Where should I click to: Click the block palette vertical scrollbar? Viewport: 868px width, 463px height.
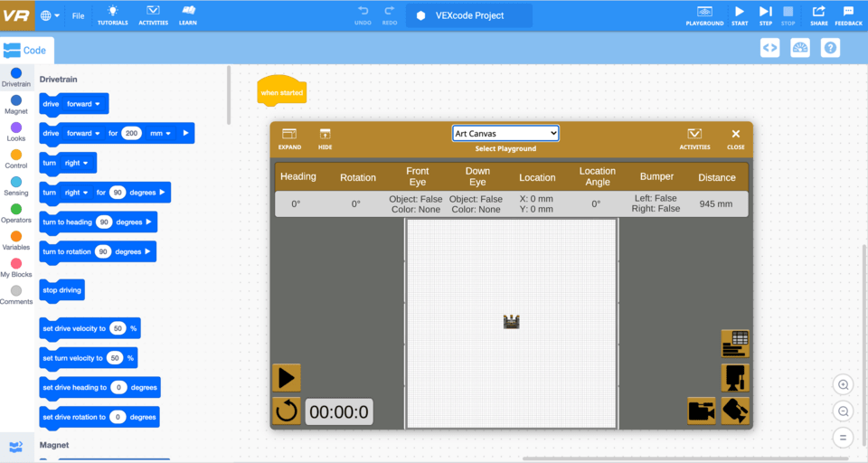[229, 95]
